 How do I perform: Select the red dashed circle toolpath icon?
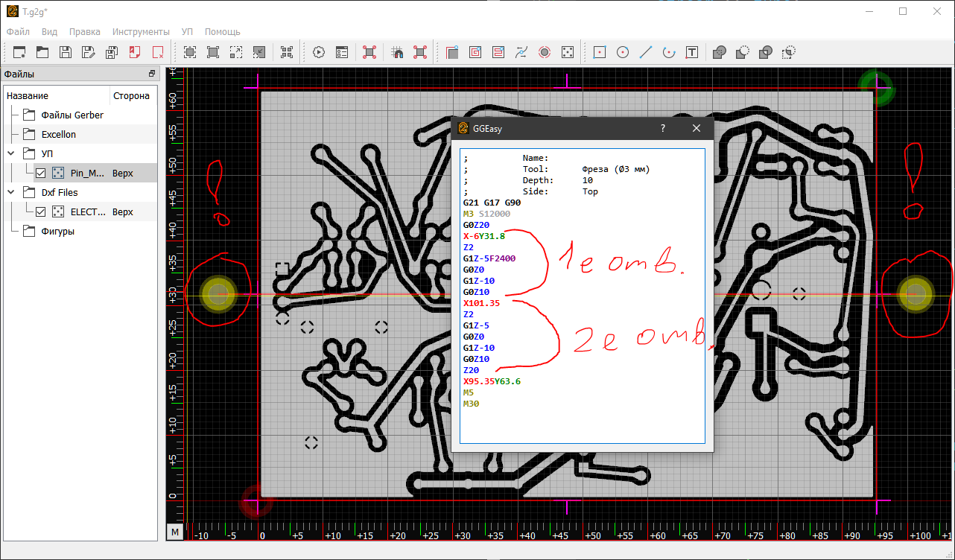click(545, 52)
